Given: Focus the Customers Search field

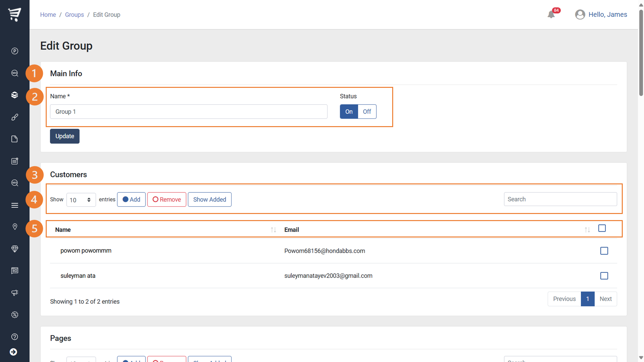Looking at the screenshot, I should tap(560, 199).
